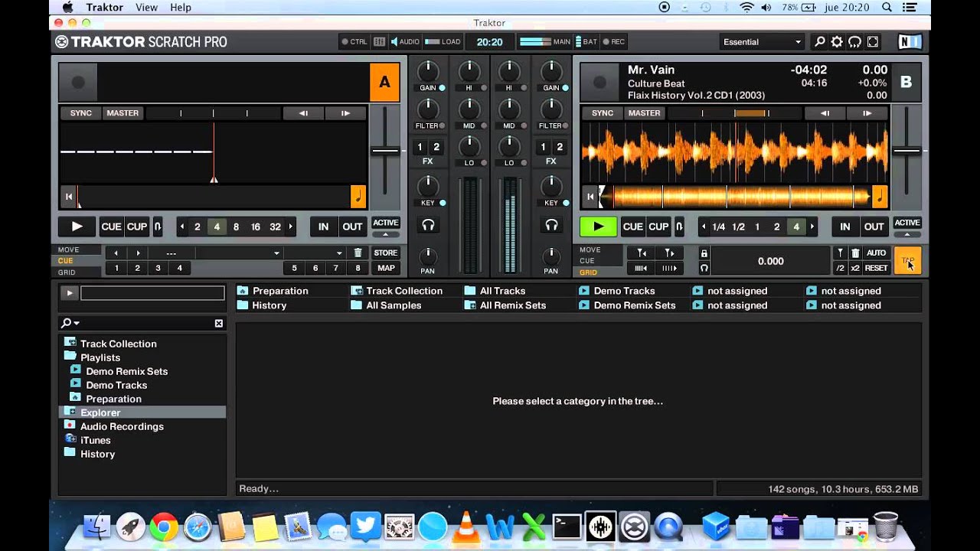Switch to fullscreen with the header icon
The width and height of the screenshot is (980, 551).
[x=872, y=42]
